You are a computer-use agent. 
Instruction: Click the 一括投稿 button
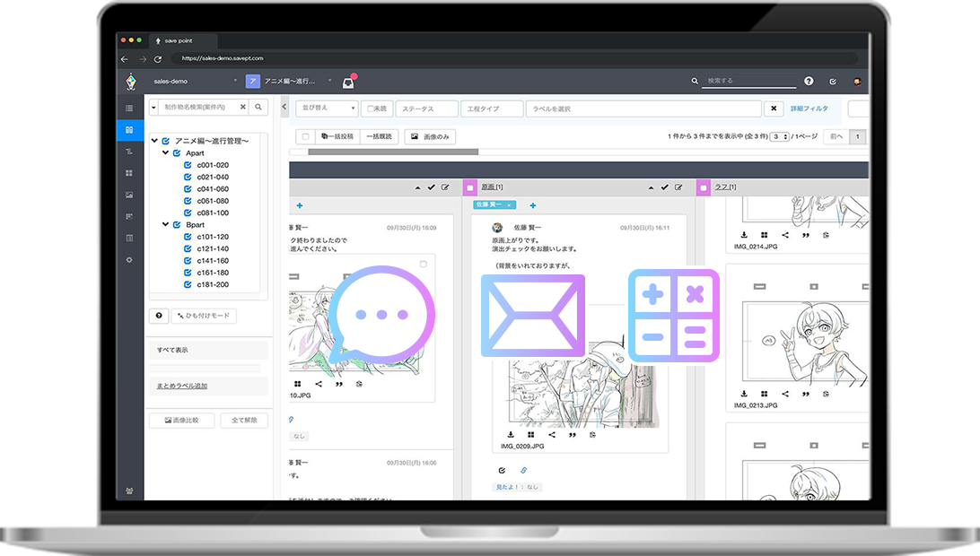(x=337, y=137)
